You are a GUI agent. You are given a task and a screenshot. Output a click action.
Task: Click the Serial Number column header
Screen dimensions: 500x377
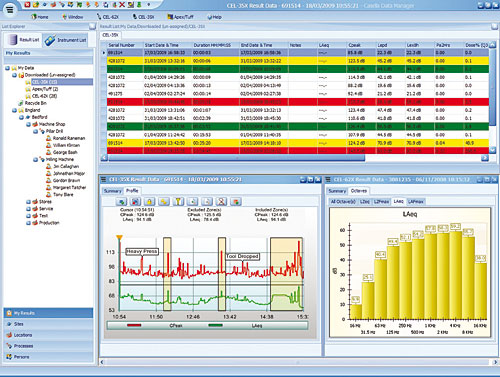[x=125, y=45]
